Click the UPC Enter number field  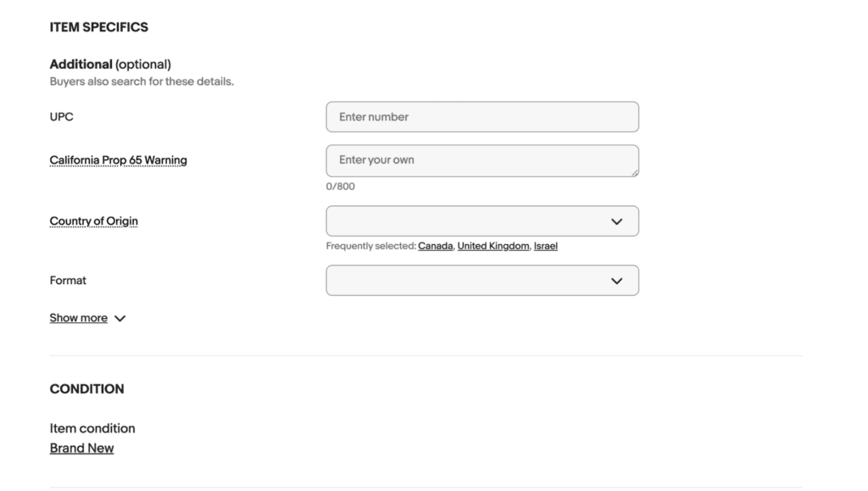coord(482,116)
